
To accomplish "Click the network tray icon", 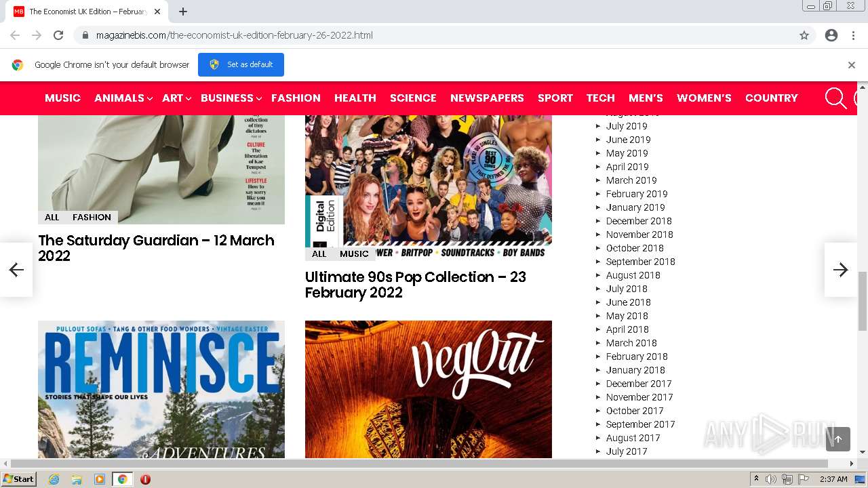I will point(787,479).
